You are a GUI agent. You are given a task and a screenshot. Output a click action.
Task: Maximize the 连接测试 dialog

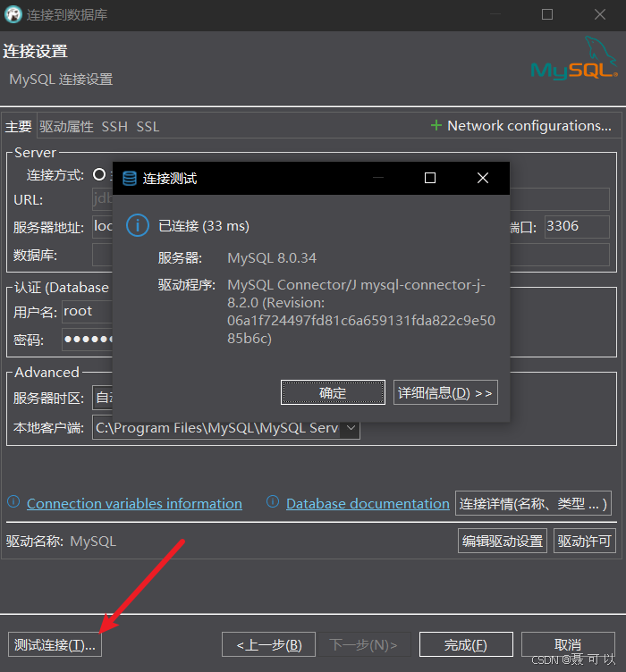430,178
